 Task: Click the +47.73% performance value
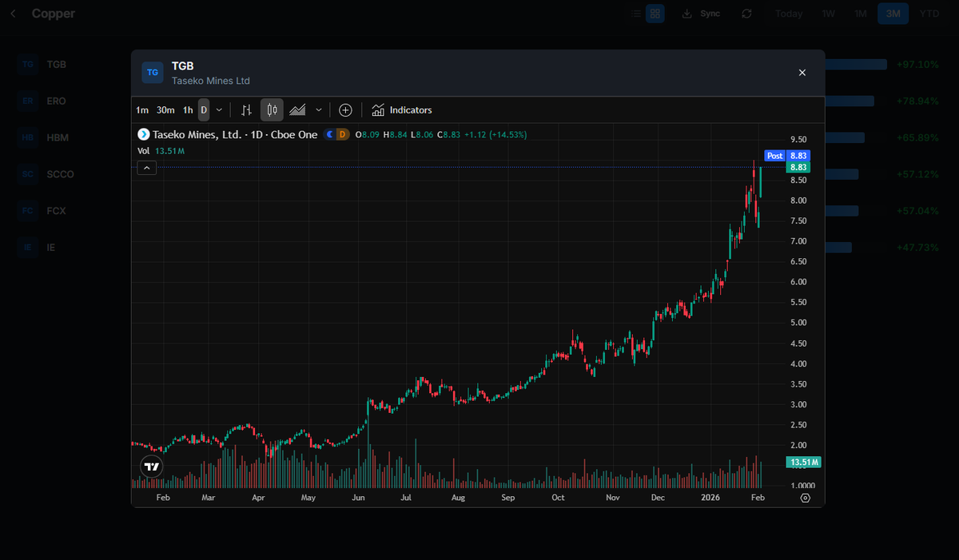pyautogui.click(x=917, y=248)
